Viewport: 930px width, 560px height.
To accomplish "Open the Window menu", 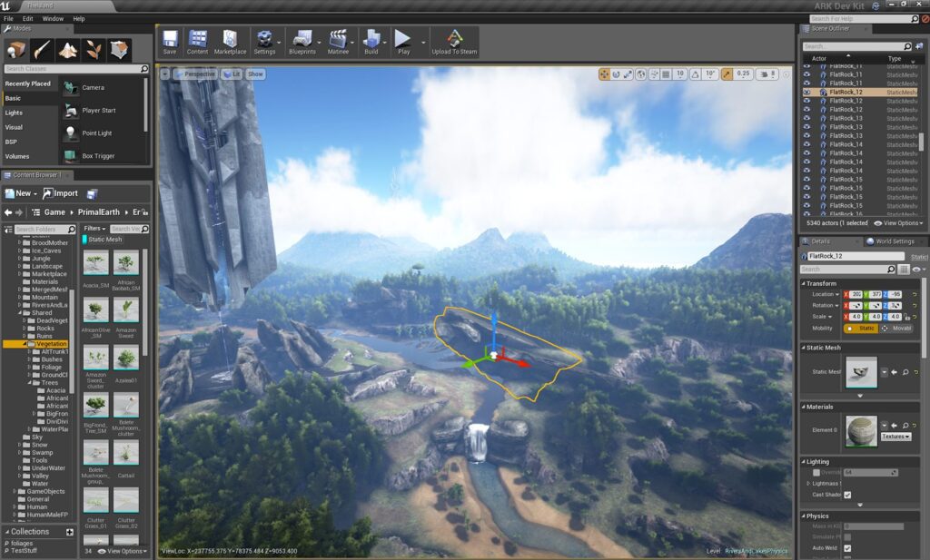I will [53, 18].
